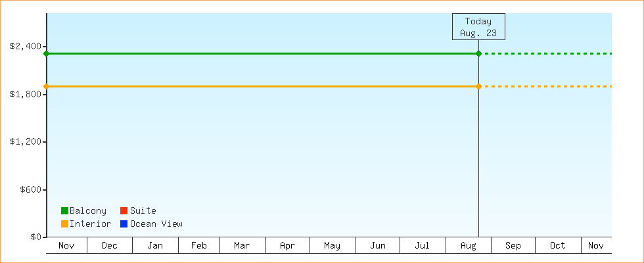Click the Aug month cell
The height and width of the screenshot is (263, 644).
pos(469,245)
